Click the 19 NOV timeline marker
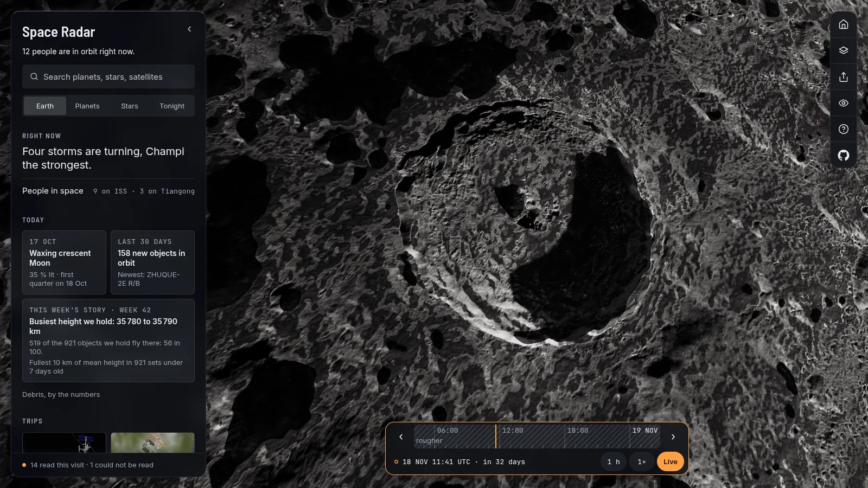 [644, 431]
